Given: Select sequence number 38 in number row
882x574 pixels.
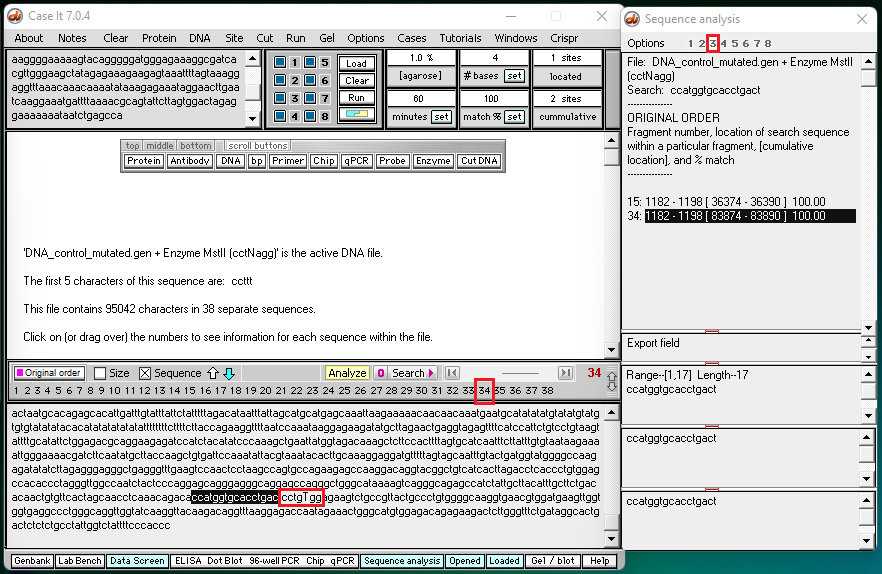Looking at the screenshot, I should pos(547,391).
